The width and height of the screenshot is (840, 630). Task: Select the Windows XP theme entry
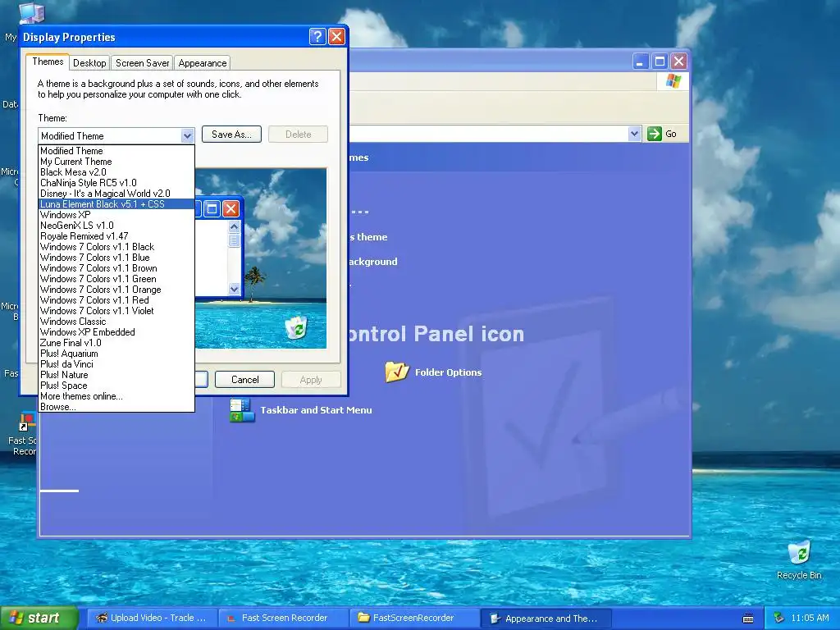point(116,215)
